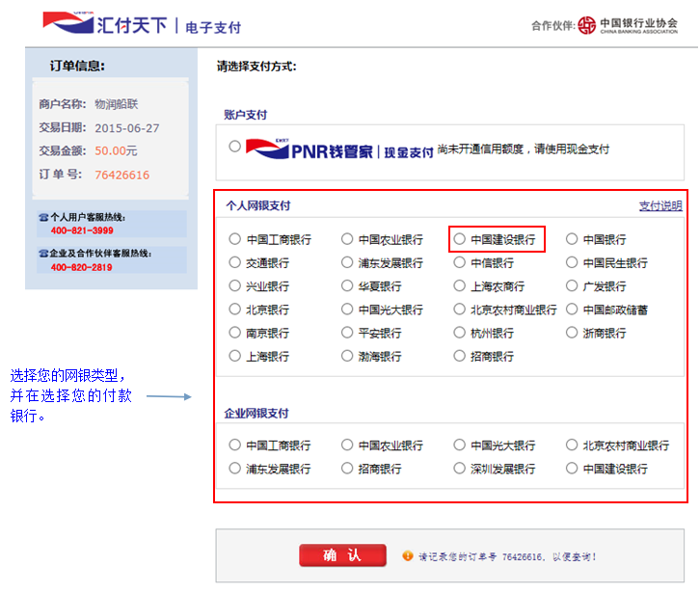This screenshot has width=700, height=593.
Task: Select enterprise 浦东发展银行
Action: pos(235,468)
